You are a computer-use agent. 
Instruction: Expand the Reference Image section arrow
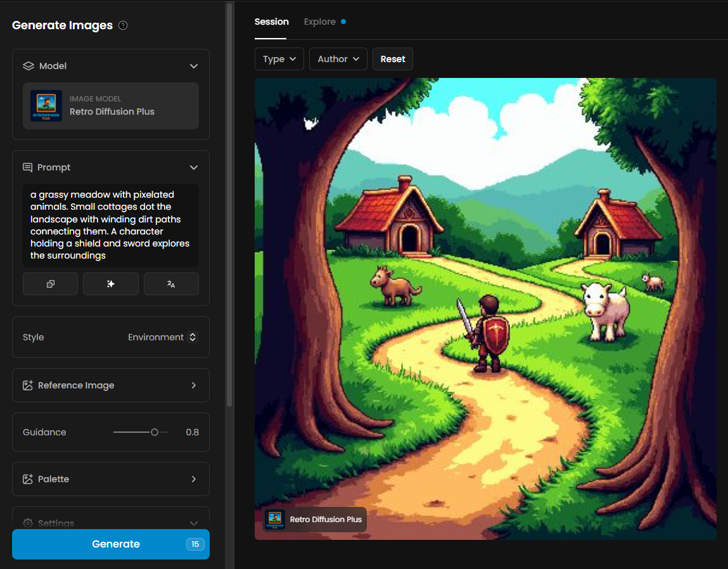tap(194, 385)
